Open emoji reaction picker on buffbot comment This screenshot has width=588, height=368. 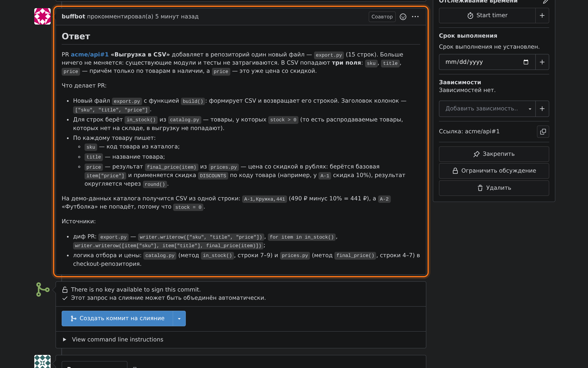click(x=403, y=17)
